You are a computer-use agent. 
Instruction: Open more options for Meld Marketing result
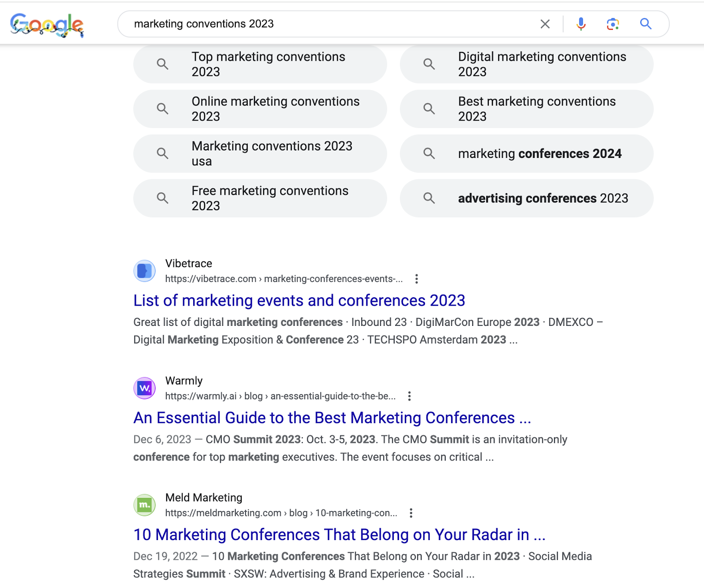tap(411, 513)
